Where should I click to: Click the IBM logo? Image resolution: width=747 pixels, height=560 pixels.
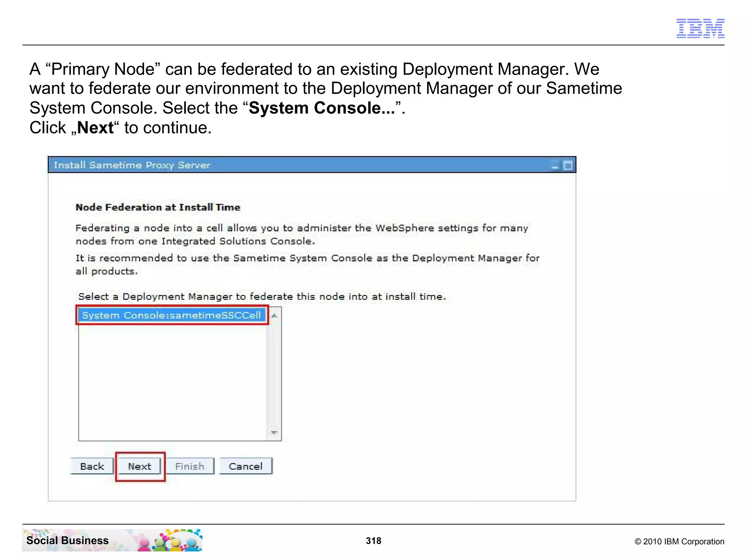pos(700,28)
